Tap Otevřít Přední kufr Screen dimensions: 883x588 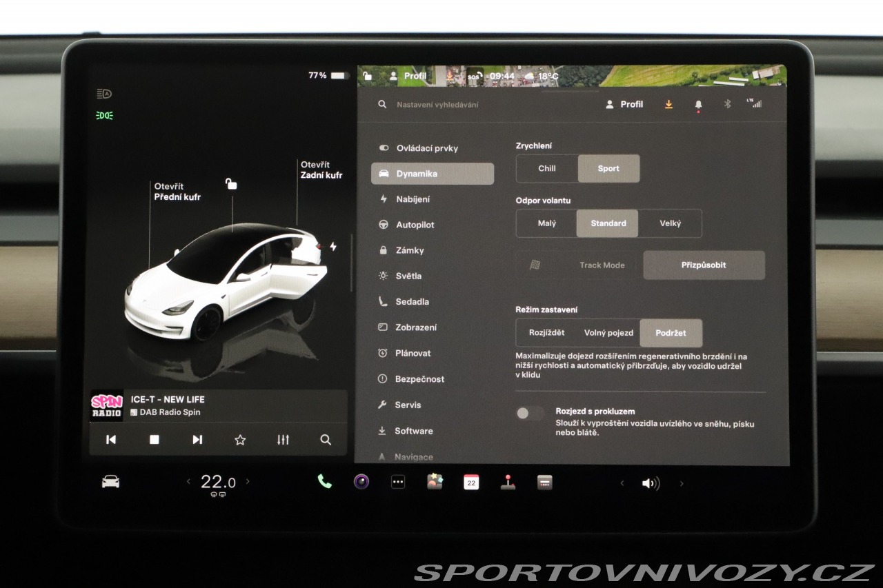(x=177, y=192)
